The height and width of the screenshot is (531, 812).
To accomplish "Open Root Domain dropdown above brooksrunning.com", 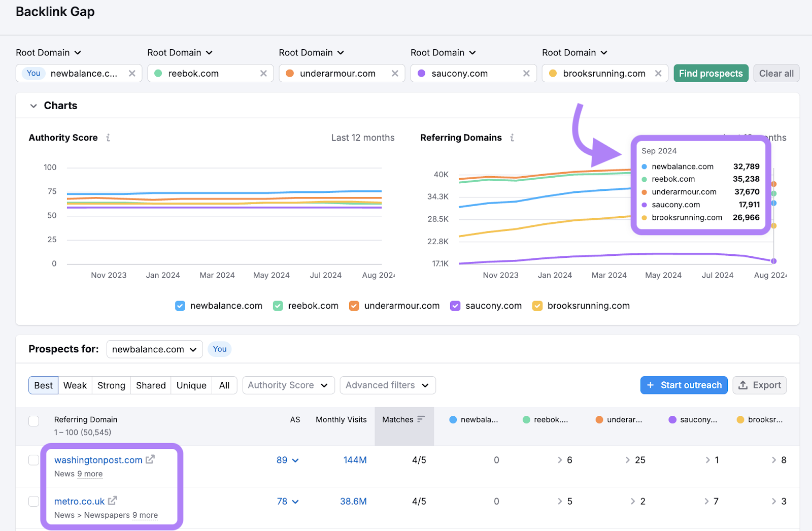I will [574, 53].
